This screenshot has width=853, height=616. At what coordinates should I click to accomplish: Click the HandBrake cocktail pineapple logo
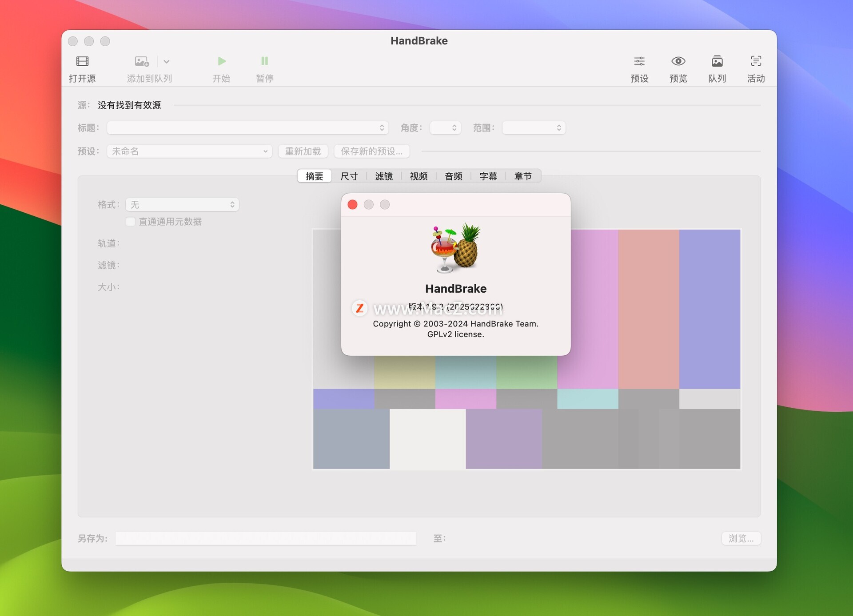click(455, 248)
